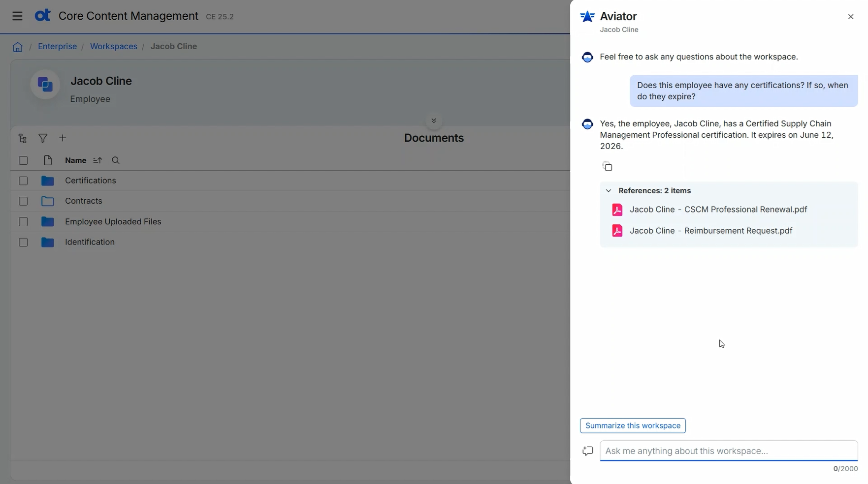Viewport: 868px width, 484px height.
Task: Open the tree view browse icon
Action: pos(23,139)
